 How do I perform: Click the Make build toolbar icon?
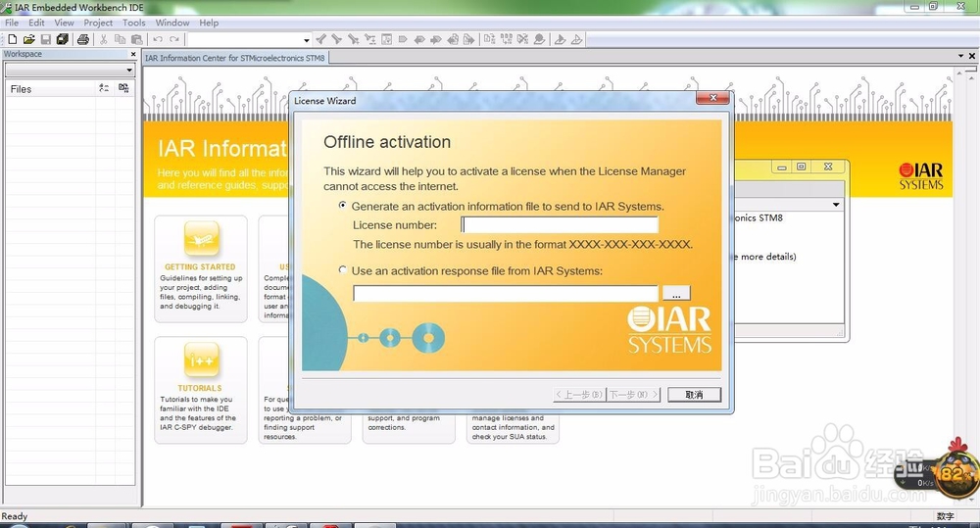[507, 39]
